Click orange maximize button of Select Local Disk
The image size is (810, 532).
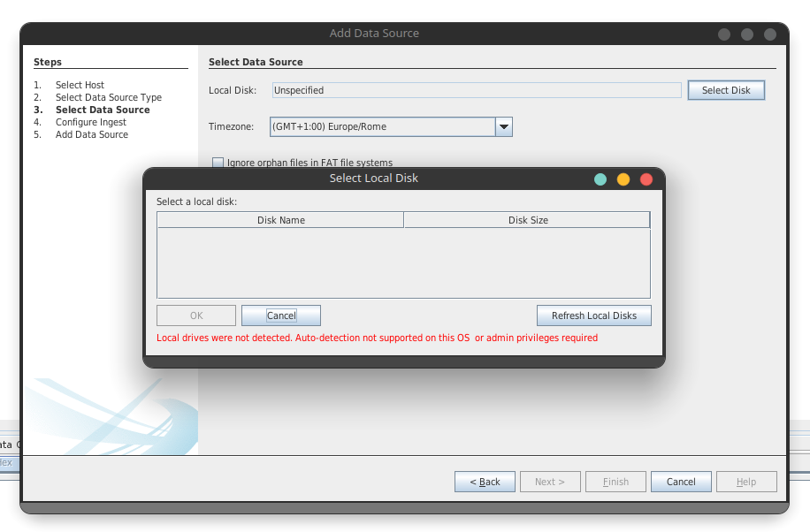click(623, 179)
